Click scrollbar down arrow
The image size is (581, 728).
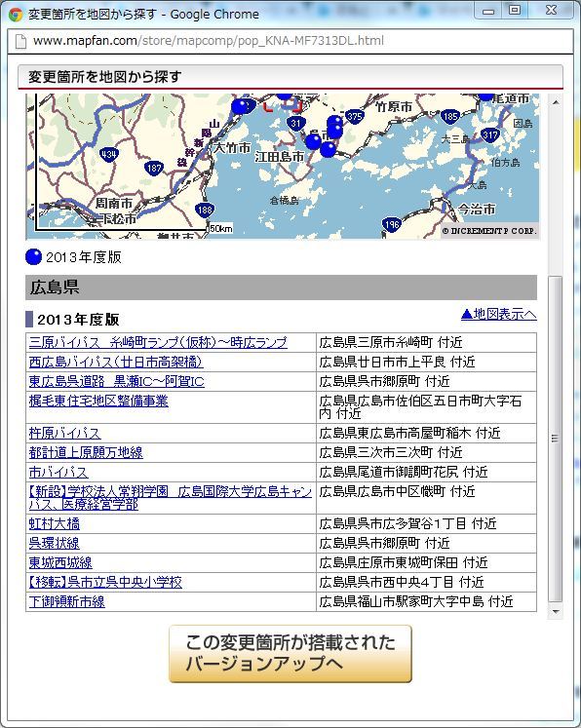[x=556, y=611]
